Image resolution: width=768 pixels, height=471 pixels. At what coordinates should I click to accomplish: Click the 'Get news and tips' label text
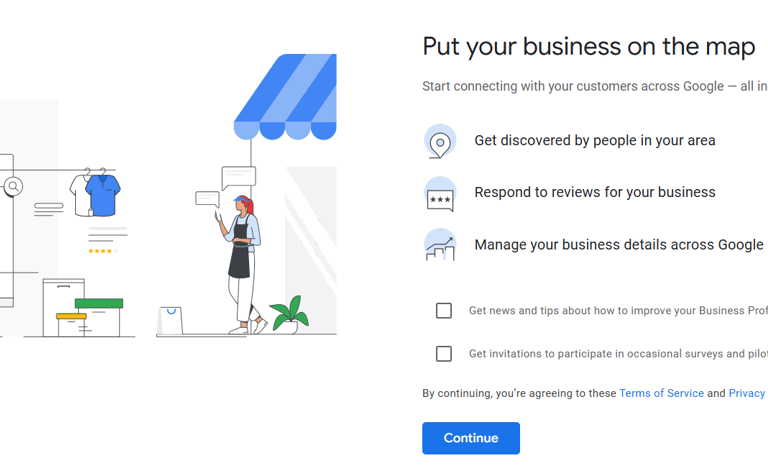[618, 310]
